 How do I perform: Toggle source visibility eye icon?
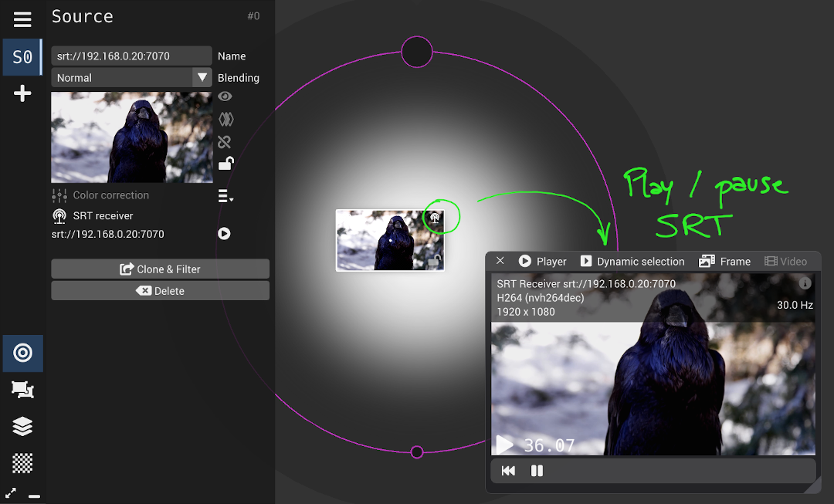(225, 96)
